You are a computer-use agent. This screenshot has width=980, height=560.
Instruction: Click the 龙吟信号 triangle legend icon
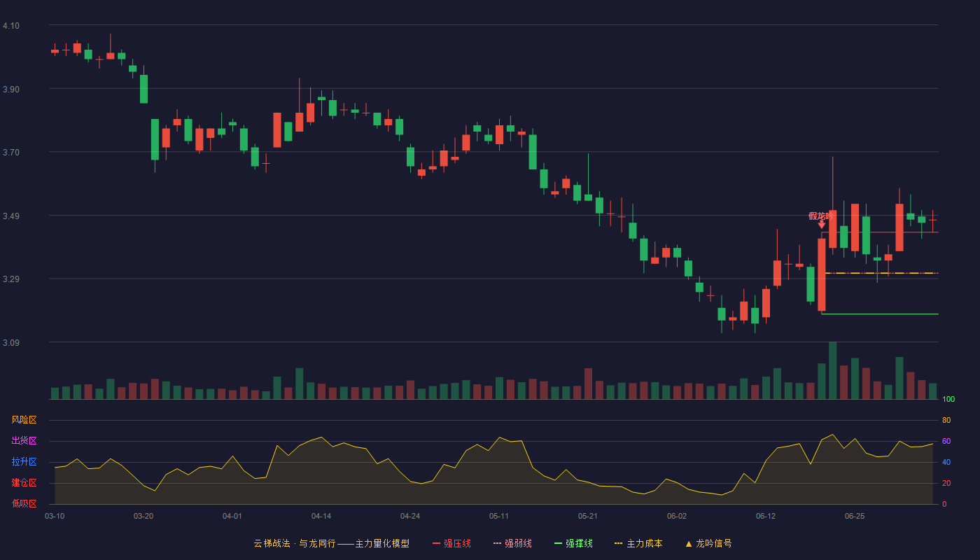click(689, 543)
